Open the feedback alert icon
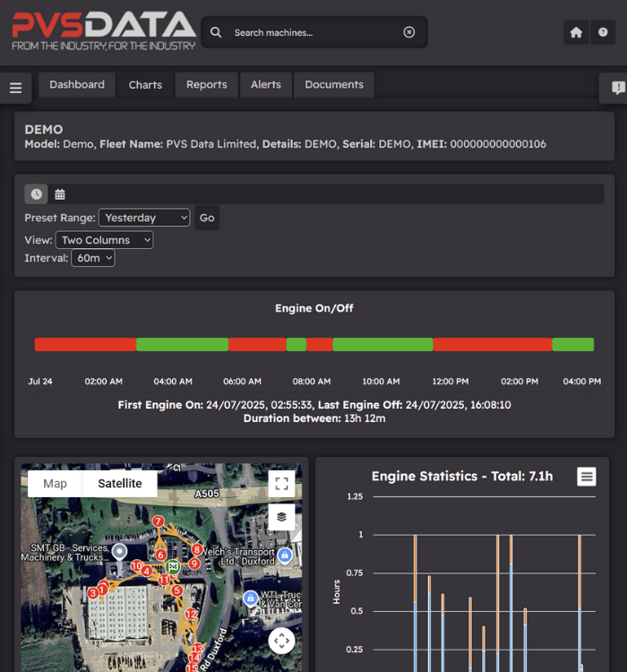627x672 pixels. (x=617, y=88)
